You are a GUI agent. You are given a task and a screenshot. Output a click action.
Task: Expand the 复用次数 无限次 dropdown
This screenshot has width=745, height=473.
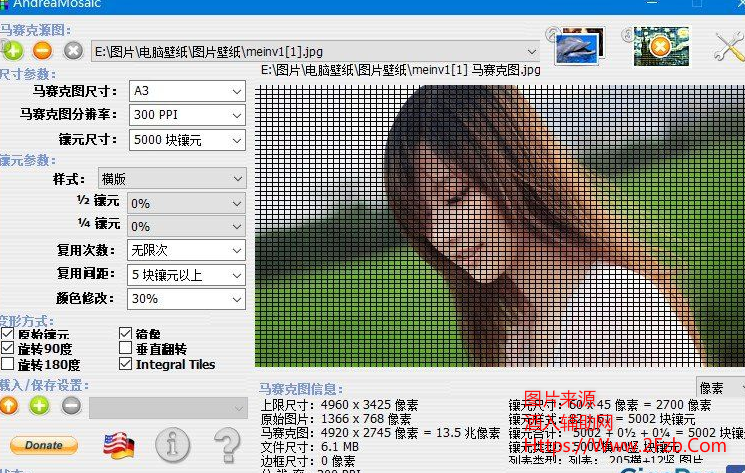(x=186, y=250)
